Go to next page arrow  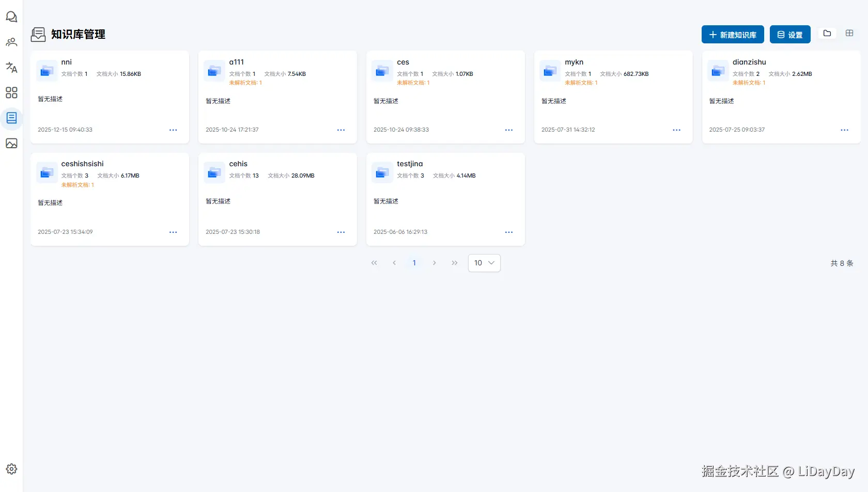tap(435, 263)
